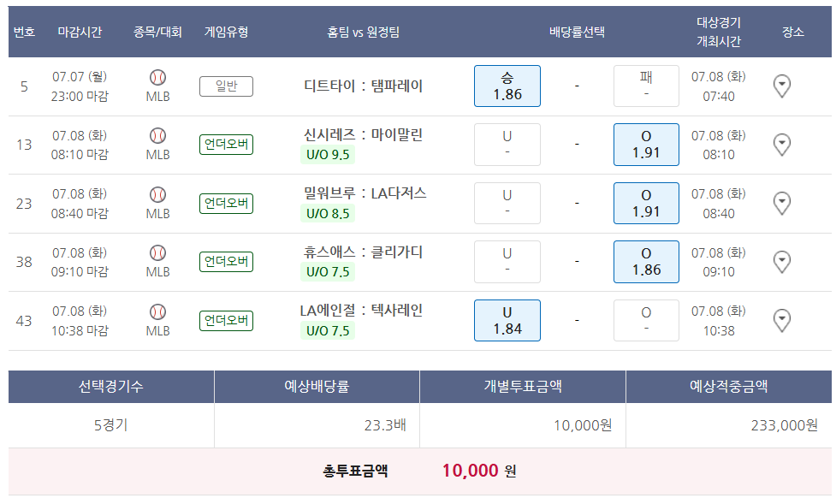This screenshot has height=504, width=836.
Task: Click the 총투표금액 10,000 원 amount
Action: (x=470, y=471)
